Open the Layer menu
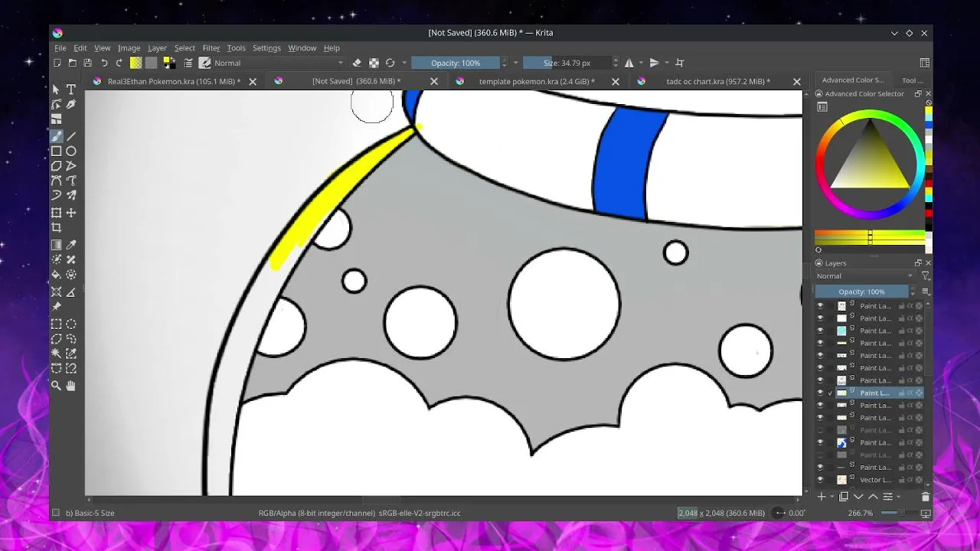Image resolution: width=980 pixels, height=551 pixels. point(157,47)
